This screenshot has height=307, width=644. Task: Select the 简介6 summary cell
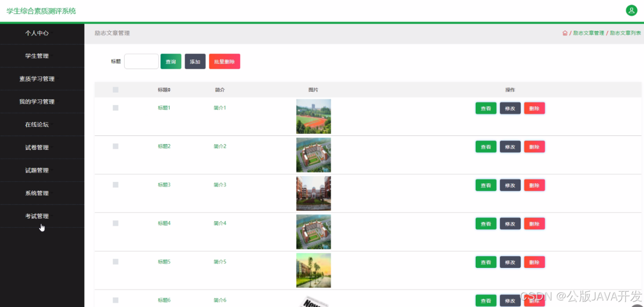point(220,300)
